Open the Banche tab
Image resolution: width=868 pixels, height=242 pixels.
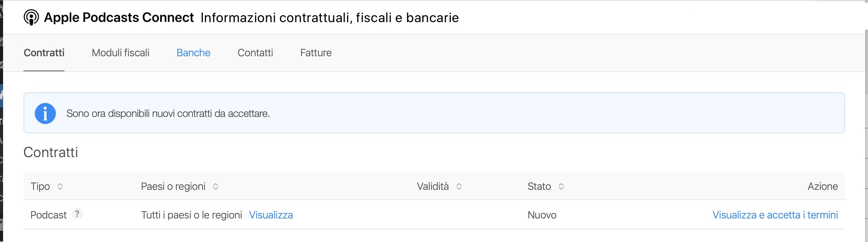point(193,53)
